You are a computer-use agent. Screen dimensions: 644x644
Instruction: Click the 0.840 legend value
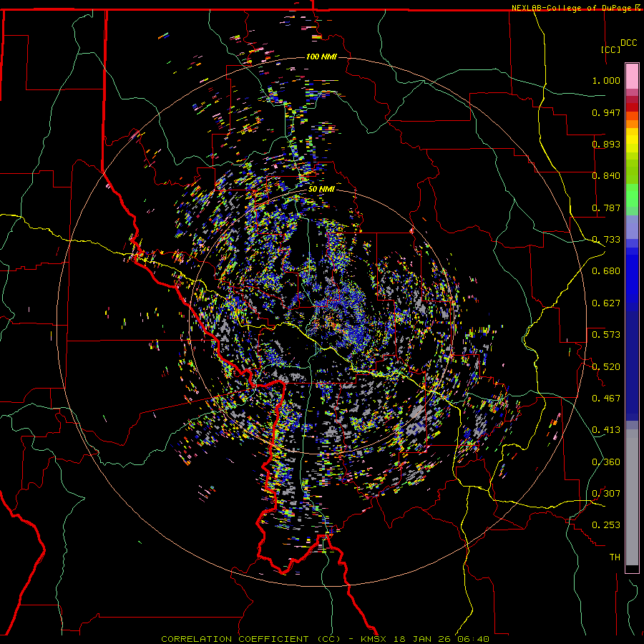pos(606,176)
